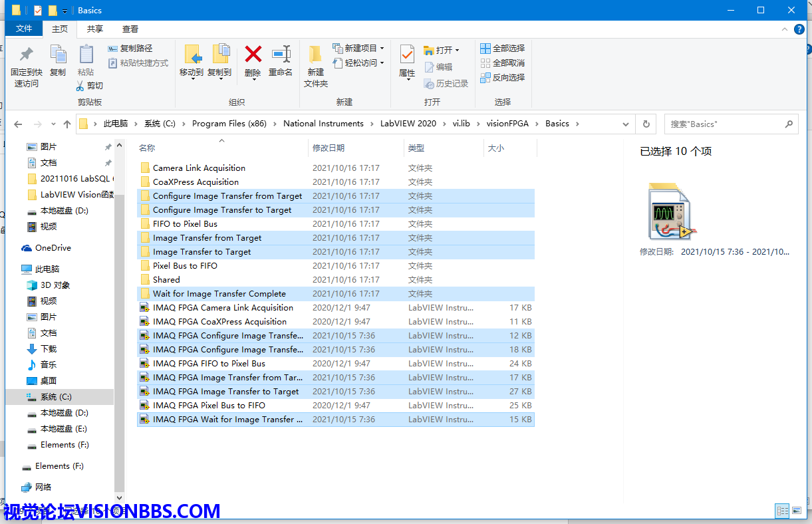Switch to the 共享 ribbon tab

pyautogui.click(x=95, y=29)
